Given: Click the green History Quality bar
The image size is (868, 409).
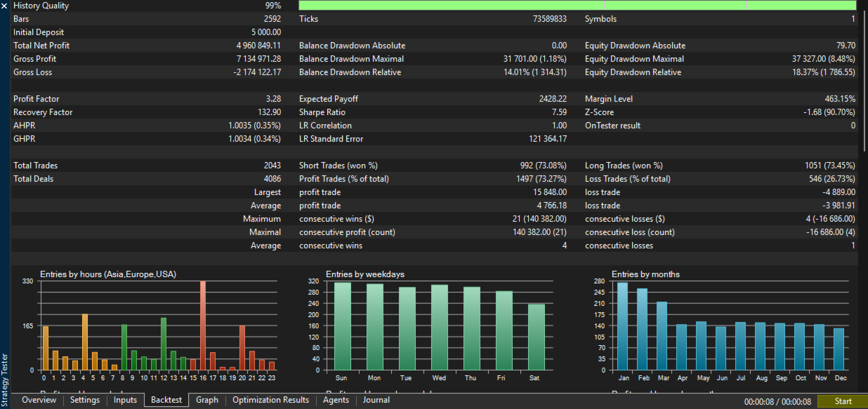Looking at the screenshot, I should 576,6.
